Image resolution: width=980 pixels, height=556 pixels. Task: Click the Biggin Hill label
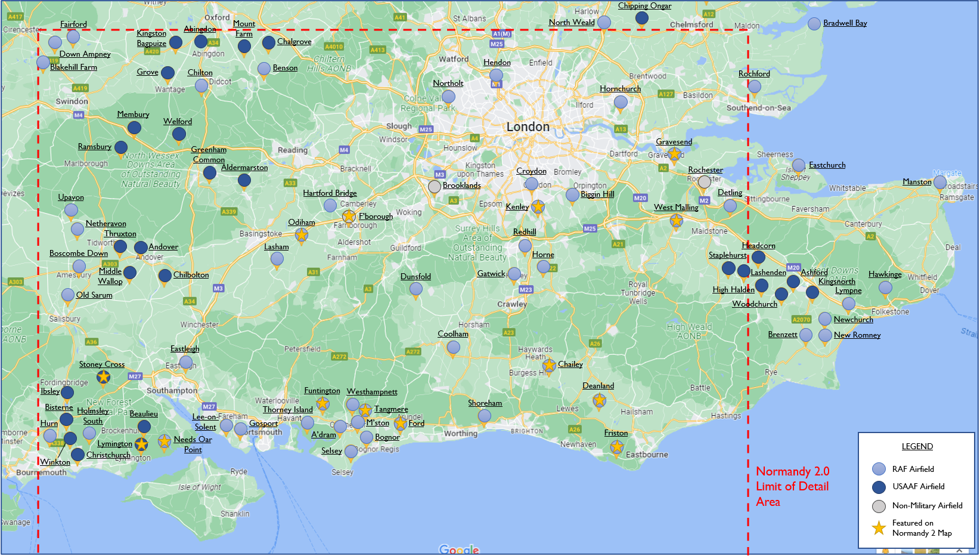pos(597,194)
